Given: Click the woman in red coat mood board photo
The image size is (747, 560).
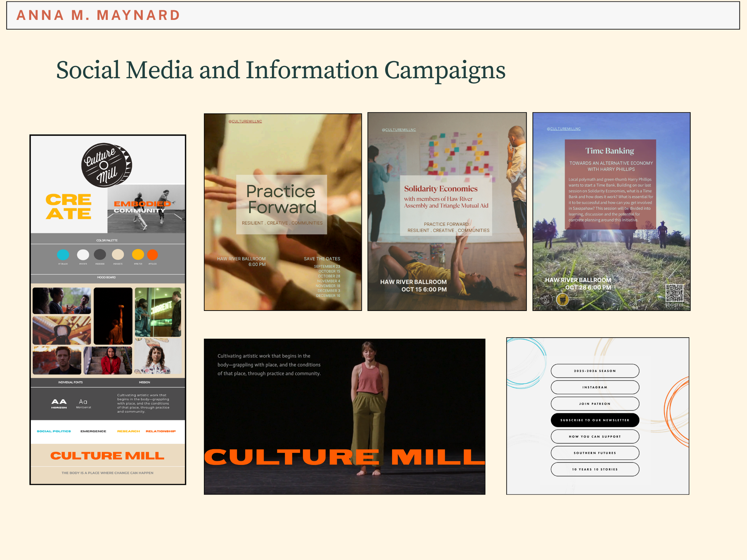Looking at the screenshot, I should click(108, 360).
